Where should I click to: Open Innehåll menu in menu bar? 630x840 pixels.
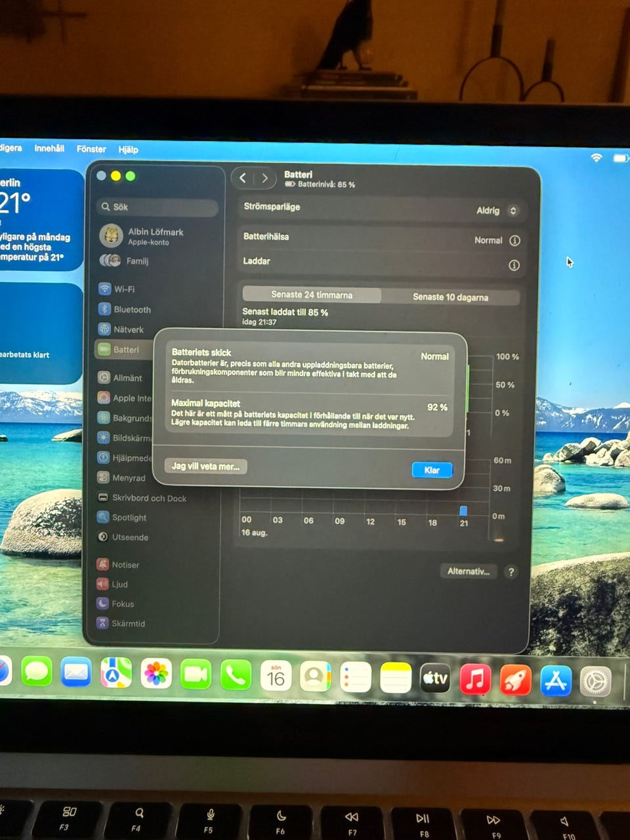pyautogui.click(x=49, y=148)
